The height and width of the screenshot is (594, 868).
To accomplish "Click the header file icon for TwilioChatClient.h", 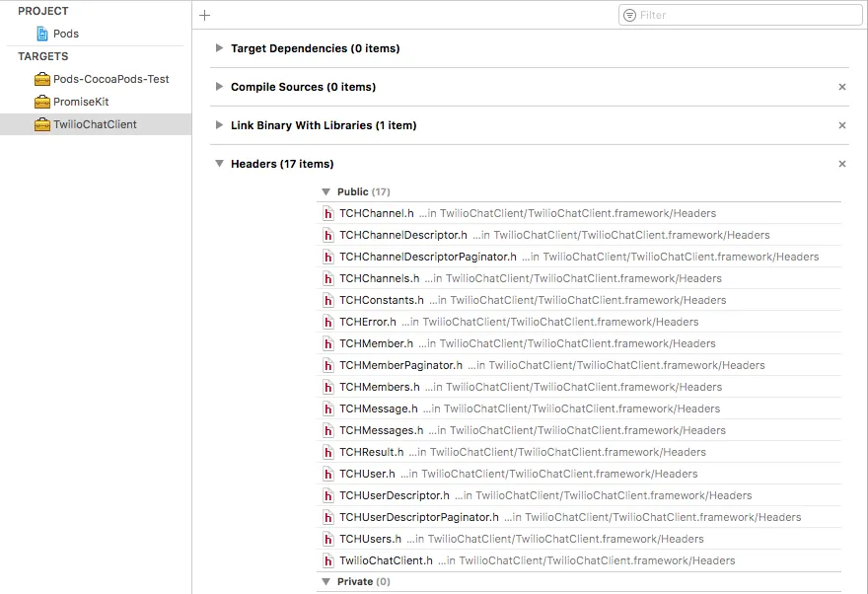I will coord(328,560).
